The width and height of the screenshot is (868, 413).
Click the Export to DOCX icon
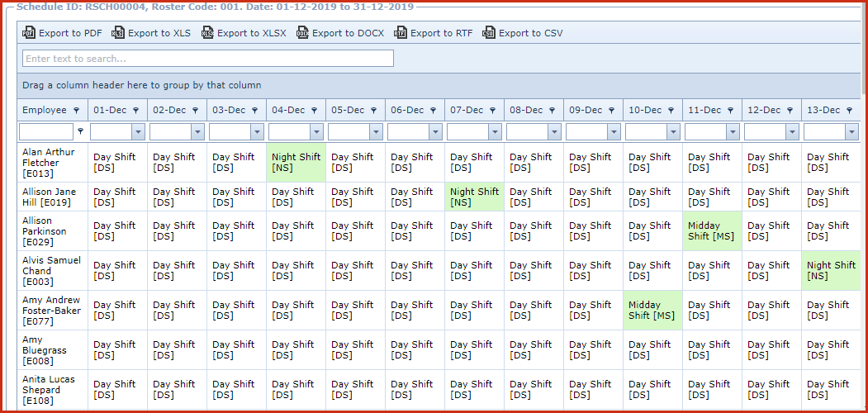[x=302, y=33]
